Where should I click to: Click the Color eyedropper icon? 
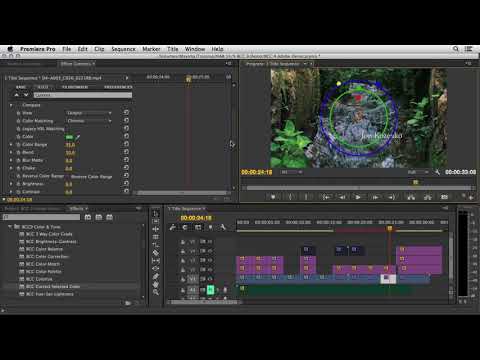tap(78, 137)
